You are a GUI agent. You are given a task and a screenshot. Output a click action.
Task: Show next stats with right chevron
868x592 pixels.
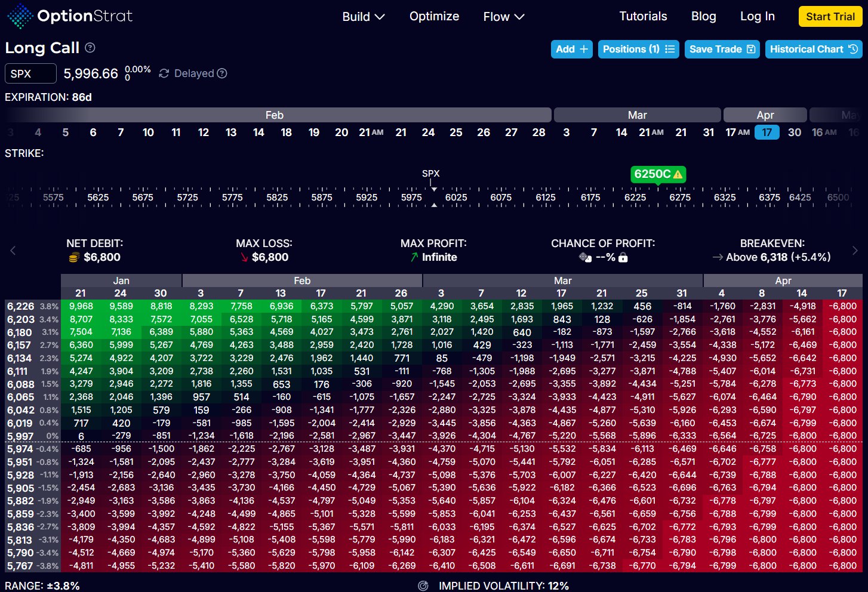click(x=855, y=251)
